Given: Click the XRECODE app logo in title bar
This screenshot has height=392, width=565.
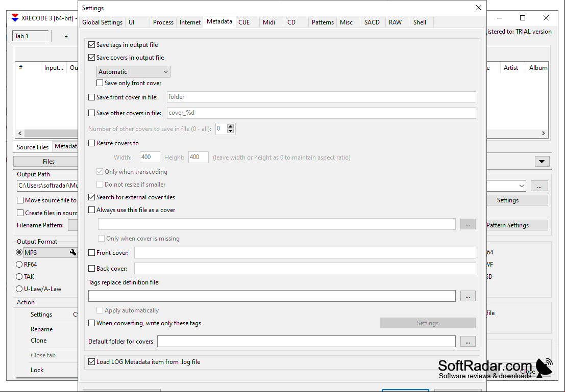Looking at the screenshot, I should tap(15, 18).
